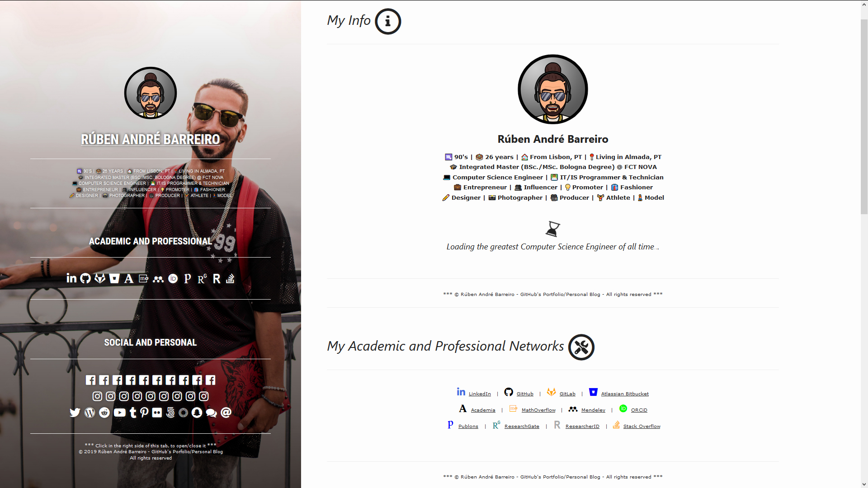Click Rúben André Barreiro profile avatar
Screen dimensions: 868x488
pos(150,93)
